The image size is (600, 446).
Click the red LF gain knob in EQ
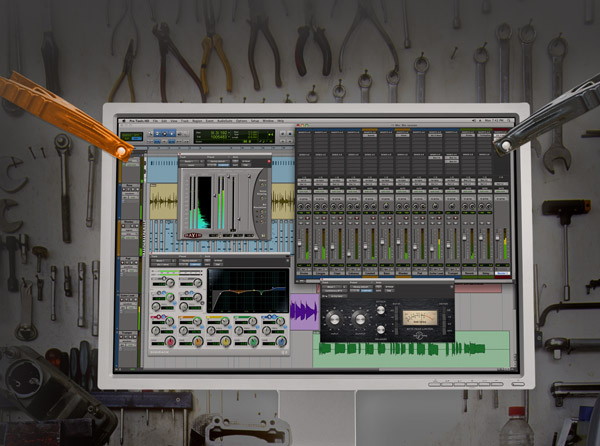[x=170, y=342]
